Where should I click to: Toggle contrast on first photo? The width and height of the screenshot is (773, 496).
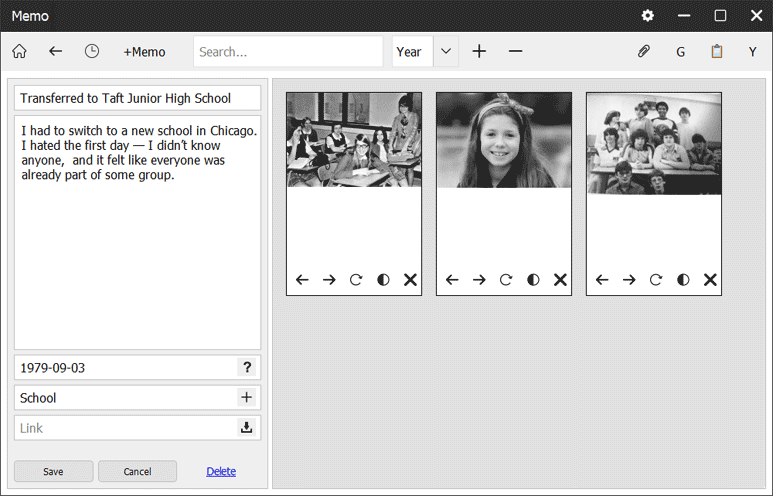click(x=383, y=280)
